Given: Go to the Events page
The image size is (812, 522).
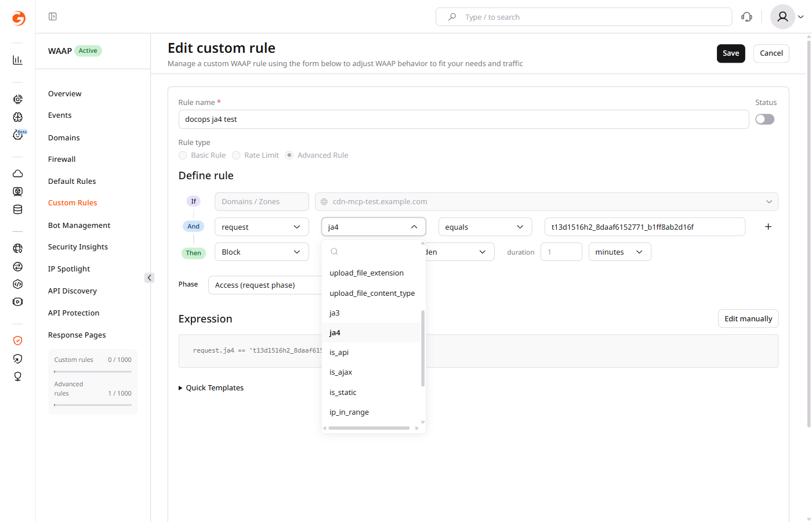Looking at the screenshot, I should coord(60,115).
